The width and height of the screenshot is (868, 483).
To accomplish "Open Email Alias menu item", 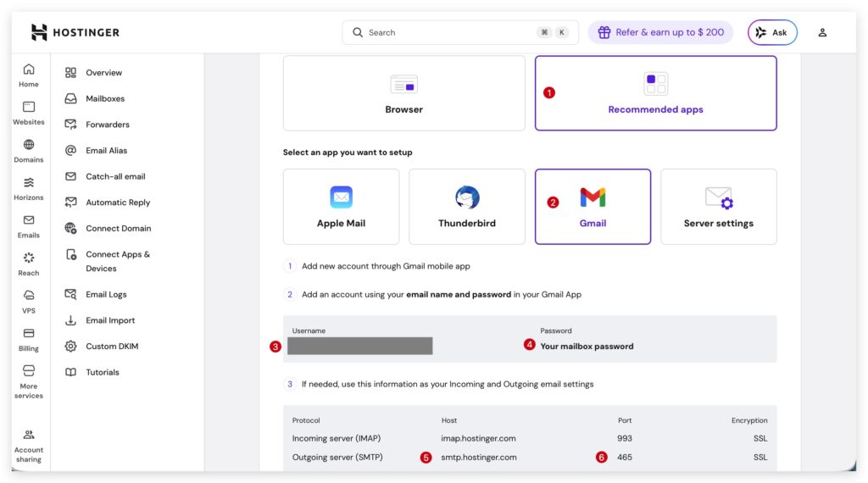I will [x=106, y=150].
